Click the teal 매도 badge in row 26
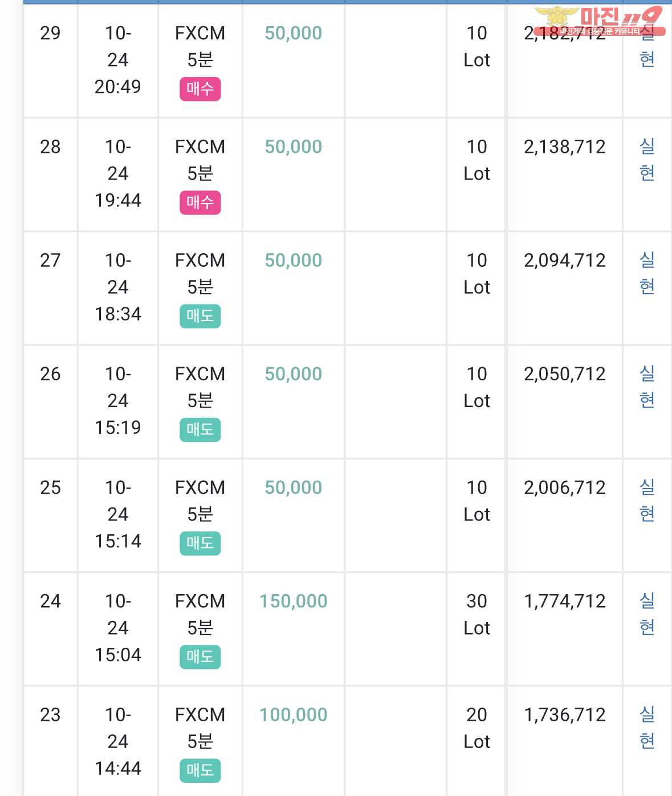Screen dimensions: 672x796 (200, 429)
